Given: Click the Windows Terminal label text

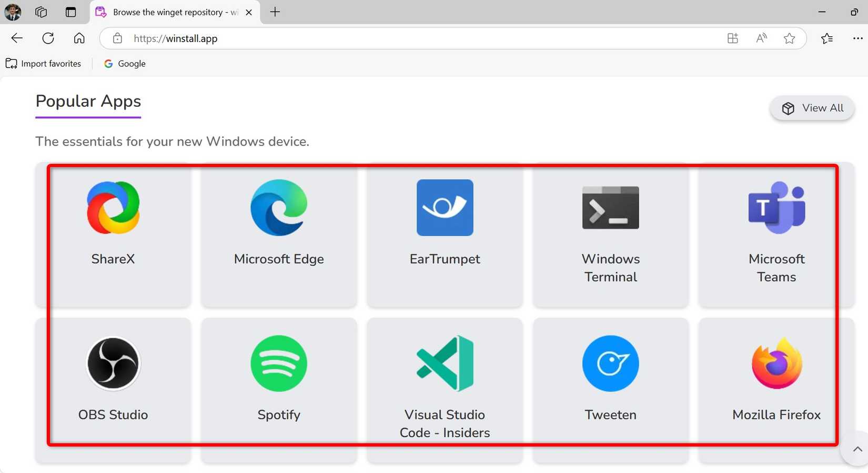Looking at the screenshot, I should (611, 268).
